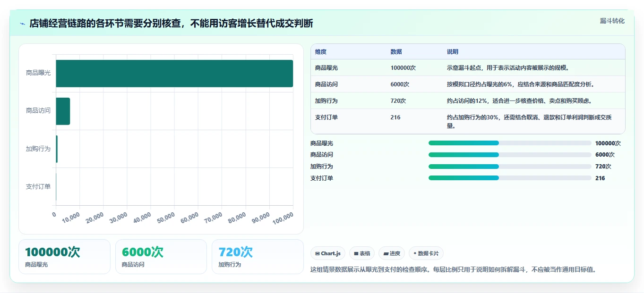644x293 pixels.
Task: Open the 6000次 商品访问 stat card
Action: [161, 257]
